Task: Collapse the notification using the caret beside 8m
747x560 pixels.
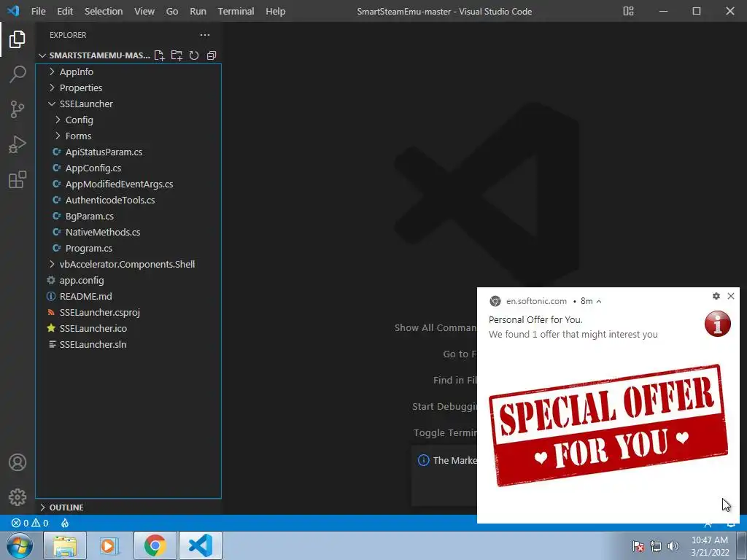Action: (599, 301)
